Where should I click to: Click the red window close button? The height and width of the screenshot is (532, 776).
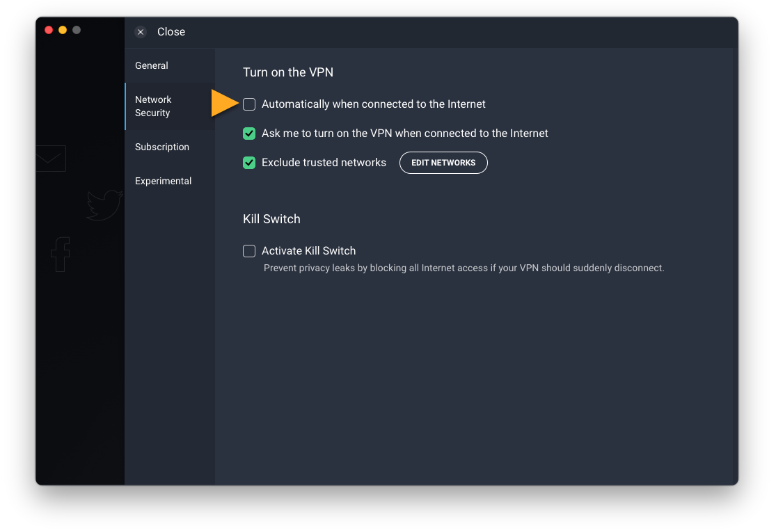[49, 30]
